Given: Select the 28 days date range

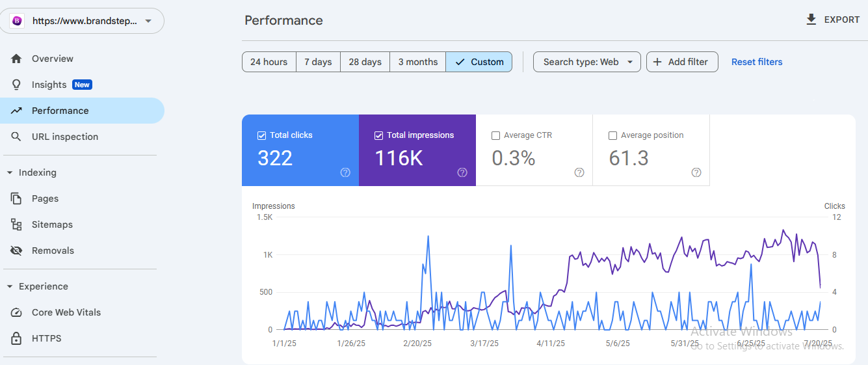Looking at the screenshot, I should 365,62.
